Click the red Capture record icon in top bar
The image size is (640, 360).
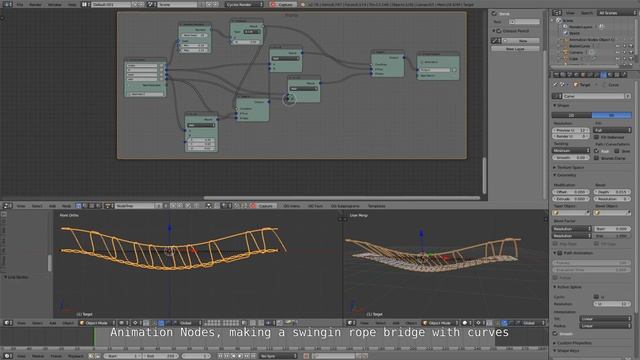coord(273,4)
